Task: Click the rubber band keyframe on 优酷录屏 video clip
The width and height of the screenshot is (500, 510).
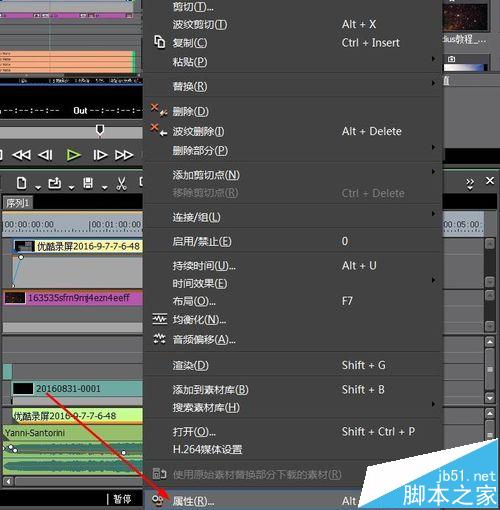Action: pyautogui.click(x=21, y=257)
